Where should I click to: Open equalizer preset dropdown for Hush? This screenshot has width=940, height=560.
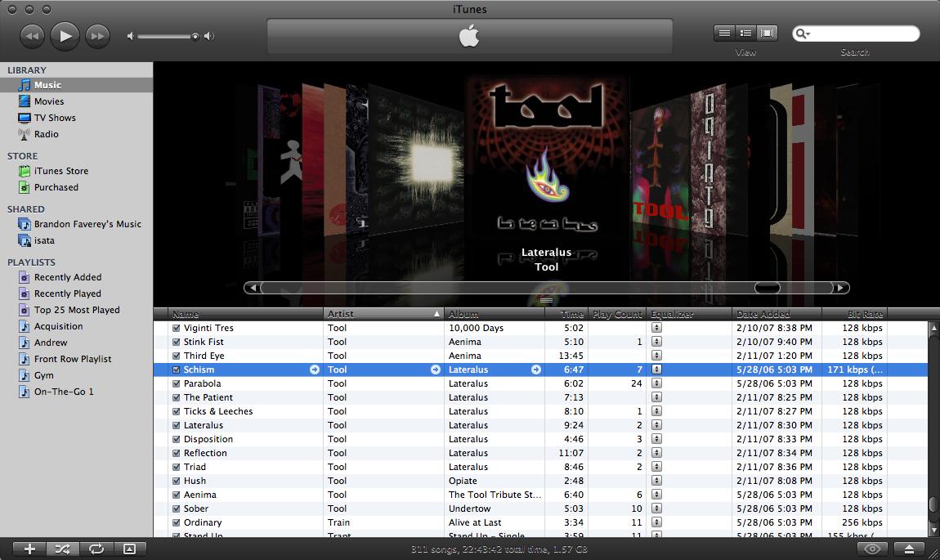657,480
